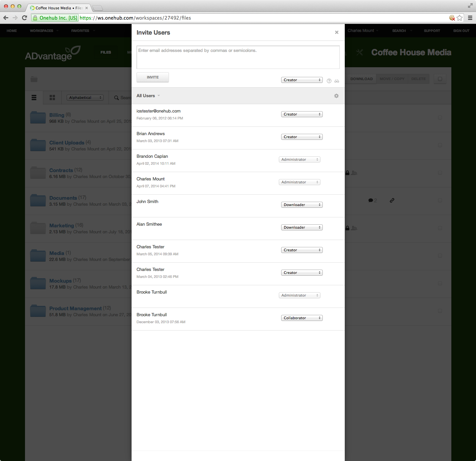The height and width of the screenshot is (461, 476).
Task: Check the Media folder checkbox
Action: pos(440,256)
